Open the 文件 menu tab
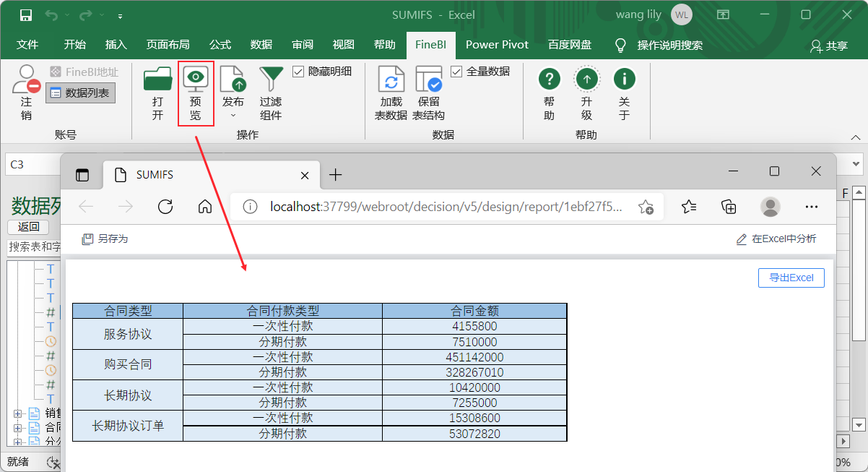 pos(27,45)
